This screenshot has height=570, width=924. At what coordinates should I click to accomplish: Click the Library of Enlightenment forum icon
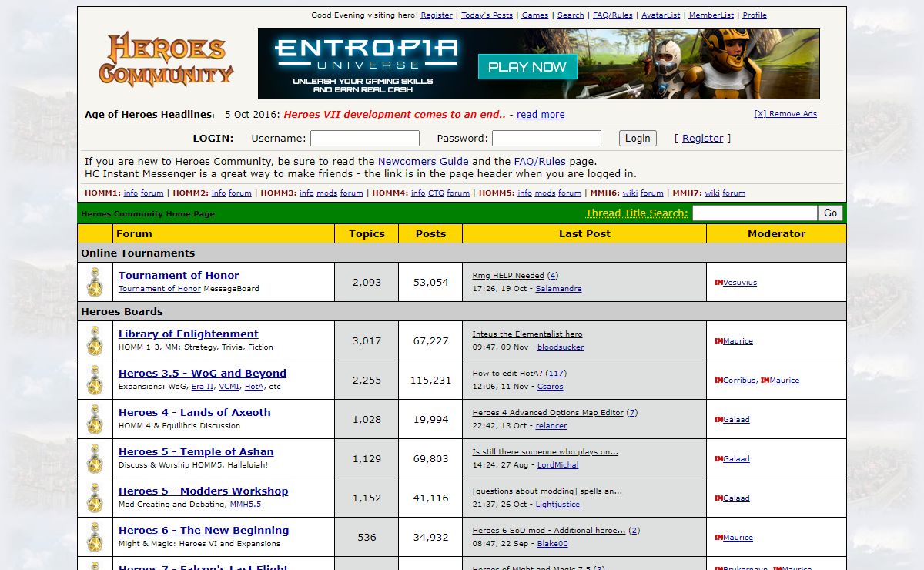coord(95,340)
